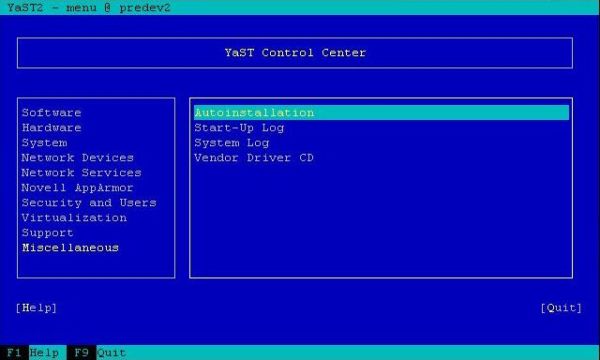
Task: Click the [Help] button
Action: coord(36,308)
